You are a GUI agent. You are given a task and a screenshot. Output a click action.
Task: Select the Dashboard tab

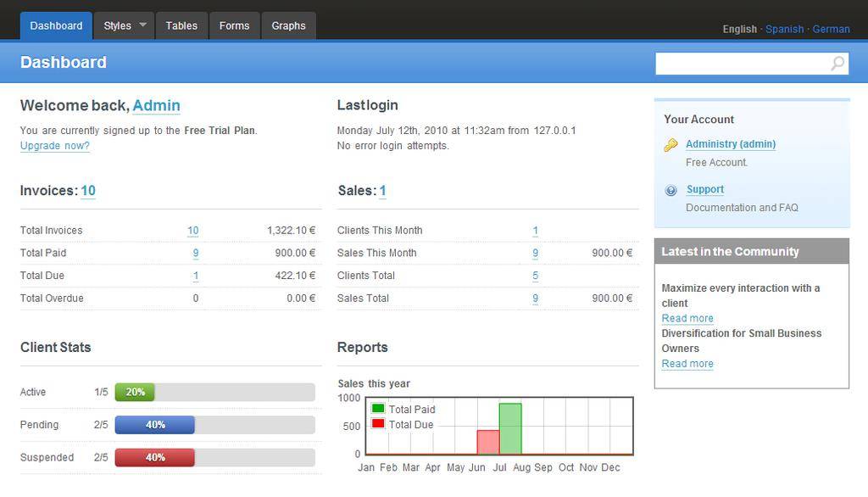(56, 25)
